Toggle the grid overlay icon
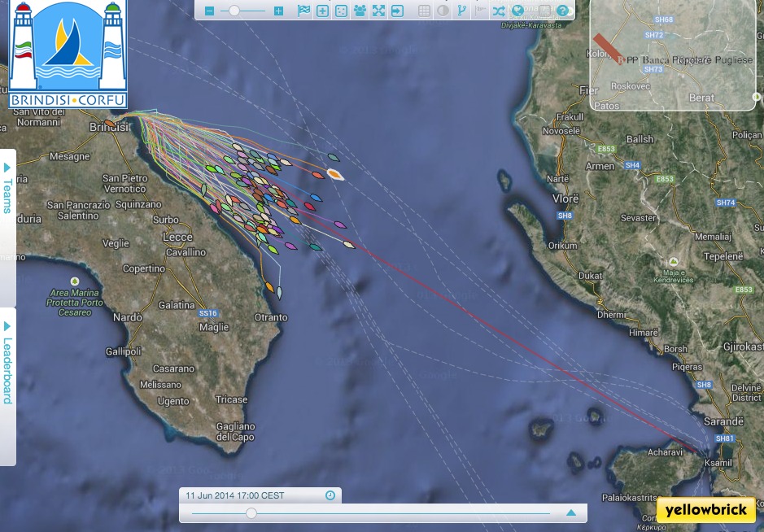Image resolution: width=764 pixels, height=532 pixels. pyautogui.click(x=424, y=11)
